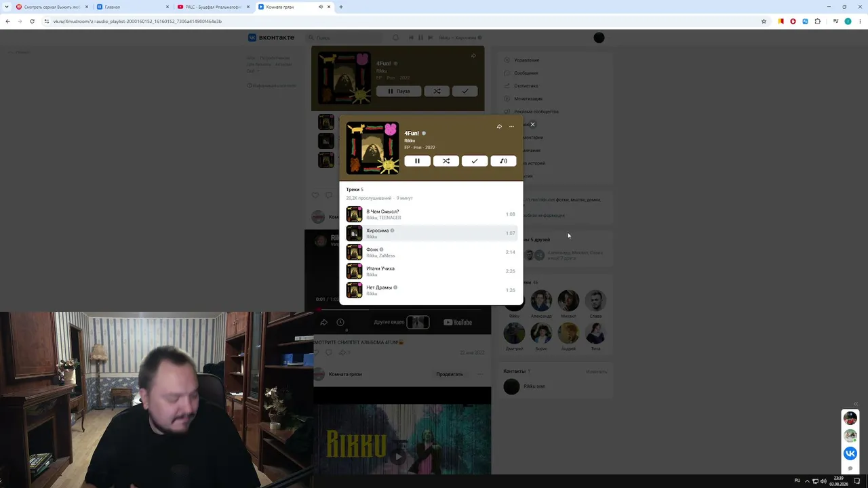868x488 pixels.
Task: Open a new browser tab
Action: pos(341,7)
